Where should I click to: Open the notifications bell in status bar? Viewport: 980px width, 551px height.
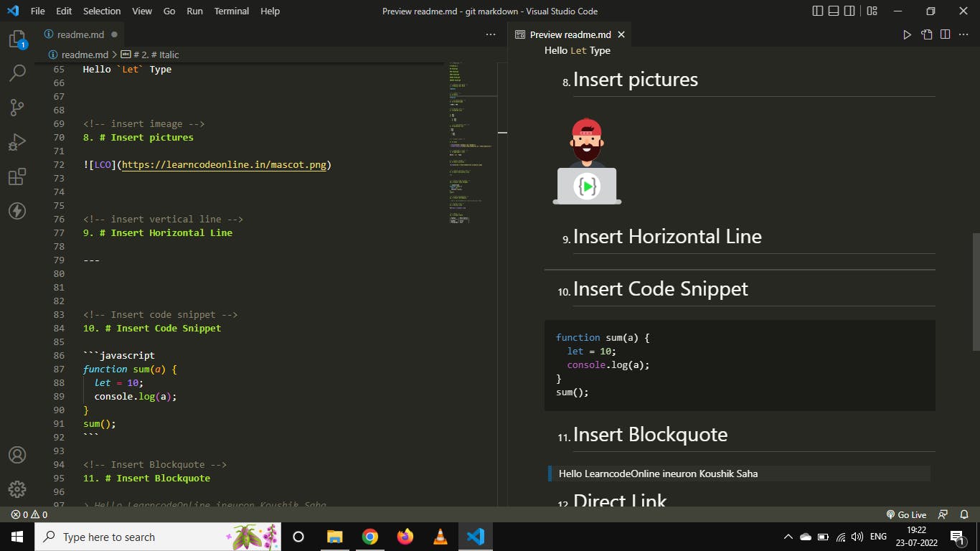click(x=963, y=514)
